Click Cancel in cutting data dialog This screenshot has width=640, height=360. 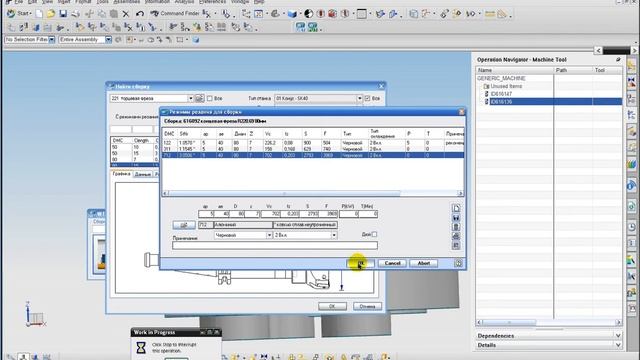(x=392, y=263)
